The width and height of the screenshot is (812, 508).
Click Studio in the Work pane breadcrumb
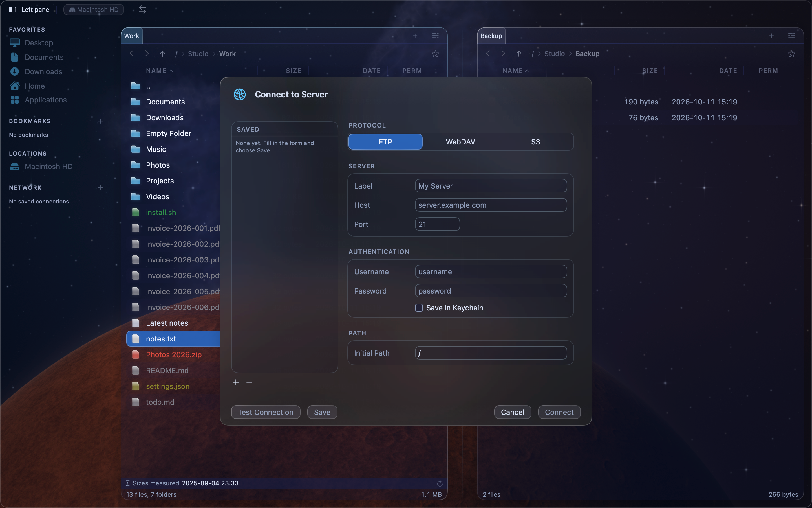tap(198, 54)
